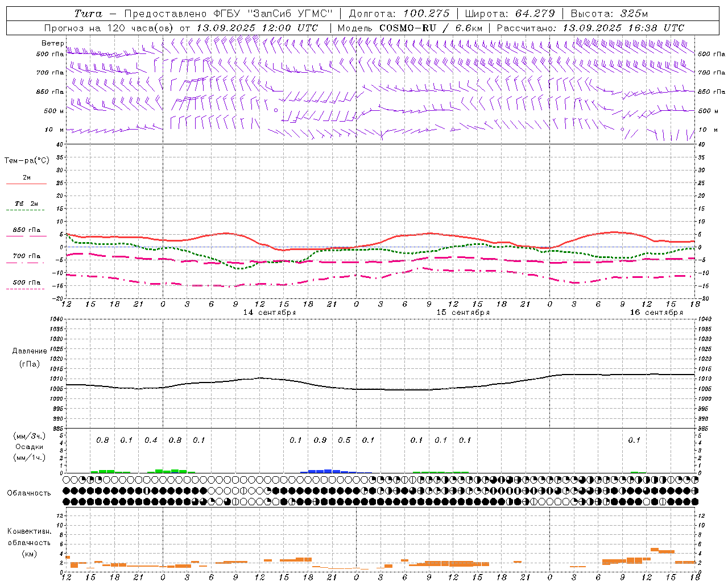Click the precipitation value "0.4"
728x582 pixels.
(151, 440)
